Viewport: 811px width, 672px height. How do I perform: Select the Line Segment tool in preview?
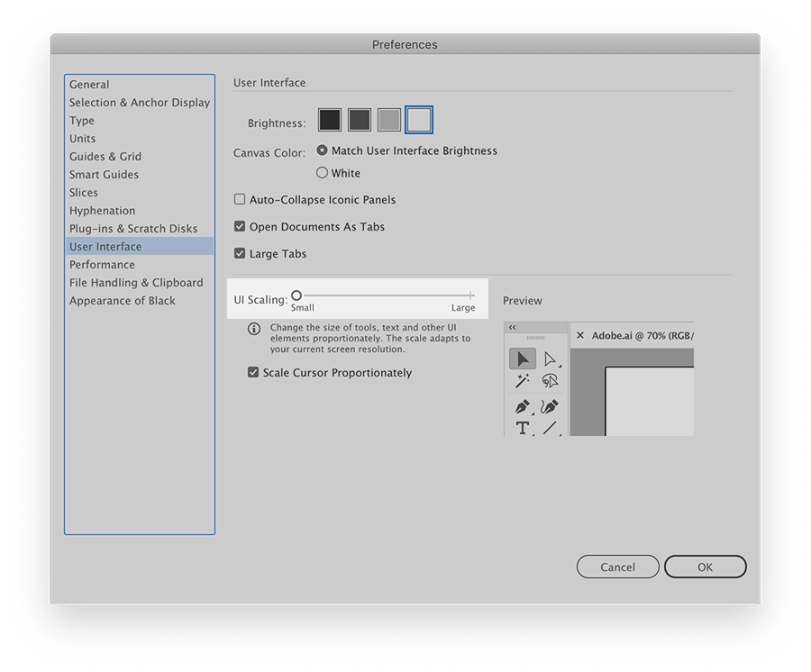click(x=550, y=428)
